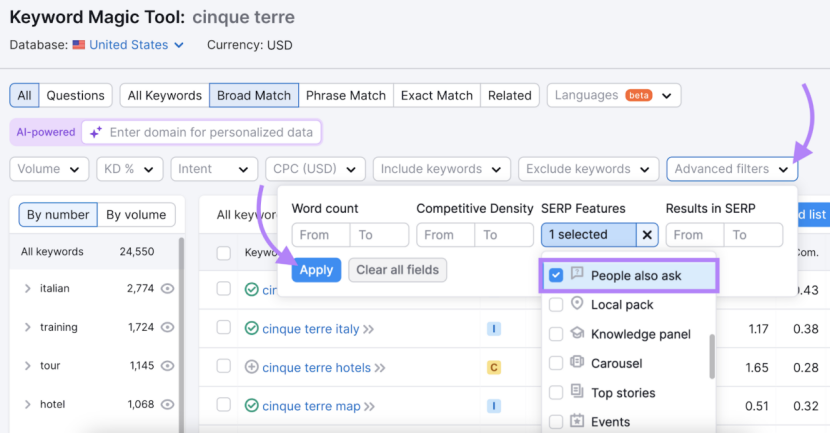Screen dimensions: 831x433
Task: Open the Advanced filters dropdown
Action: 732,169
